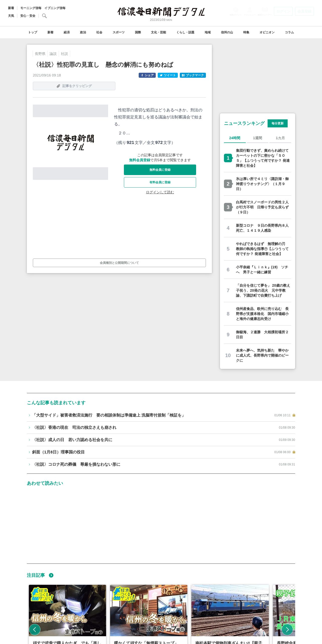Switch ranking to 1カ月 tab

[280, 138]
